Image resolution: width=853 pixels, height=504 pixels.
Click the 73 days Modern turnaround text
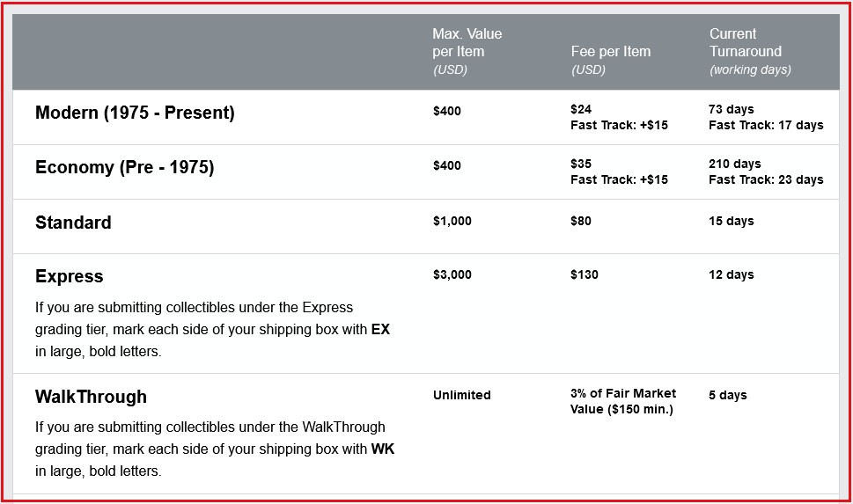click(731, 109)
